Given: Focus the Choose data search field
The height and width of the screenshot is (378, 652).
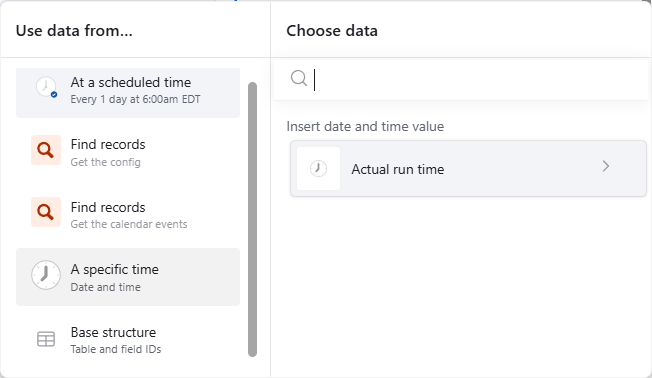Looking at the screenshot, I should pyautogui.click(x=461, y=79).
